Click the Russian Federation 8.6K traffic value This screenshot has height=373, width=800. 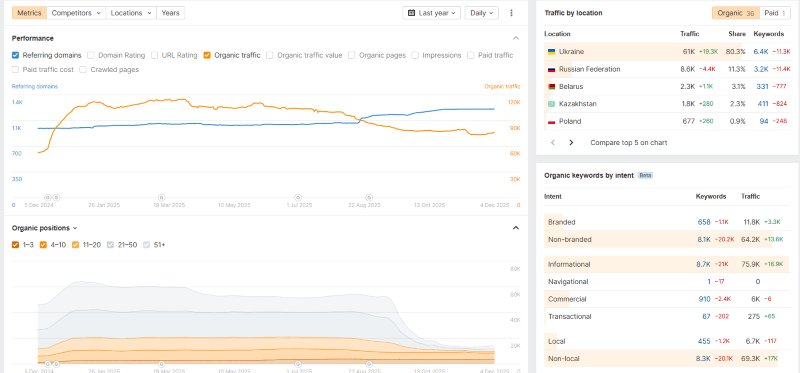point(687,69)
